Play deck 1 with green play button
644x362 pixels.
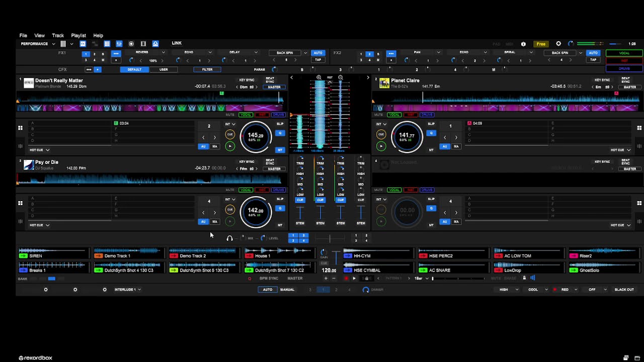click(x=230, y=146)
